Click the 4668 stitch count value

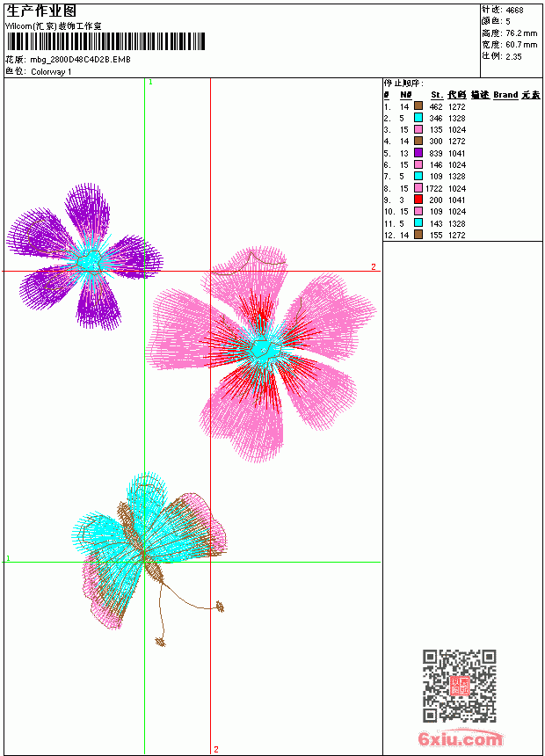pyautogui.click(x=514, y=10)
